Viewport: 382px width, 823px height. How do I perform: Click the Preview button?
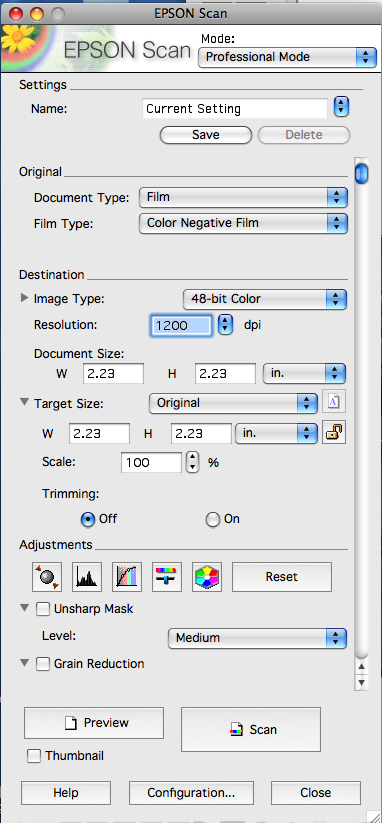pos(94,723)
